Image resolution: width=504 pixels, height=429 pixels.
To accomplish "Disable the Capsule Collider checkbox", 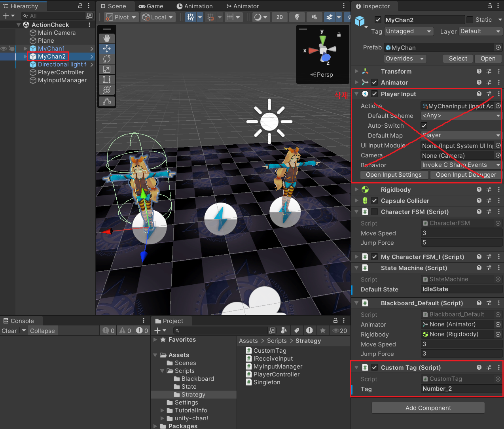I will (x=374, y=200).
